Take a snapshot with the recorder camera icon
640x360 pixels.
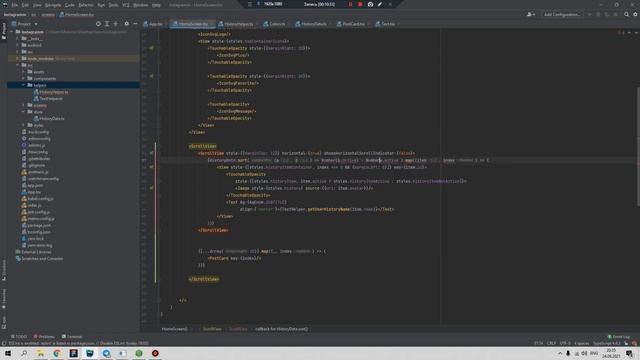tap(370, 4)
